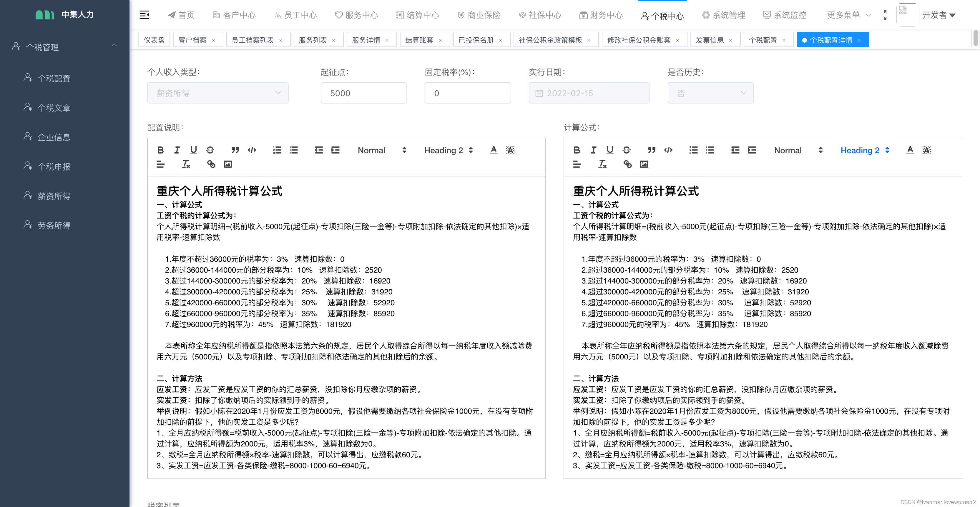Open Heading 2 dropdown in 配置说明 editor
Screen dimensions: 980x507
tap(449, 151)
